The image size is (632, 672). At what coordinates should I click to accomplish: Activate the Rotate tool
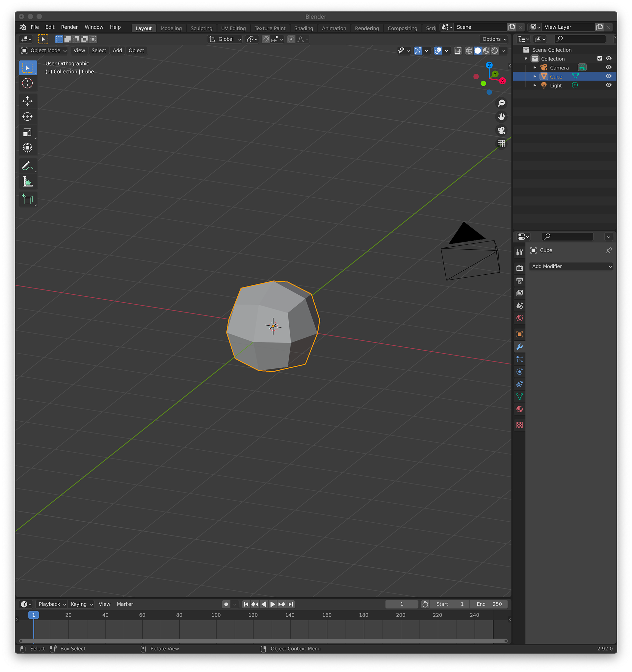(27, 117)
